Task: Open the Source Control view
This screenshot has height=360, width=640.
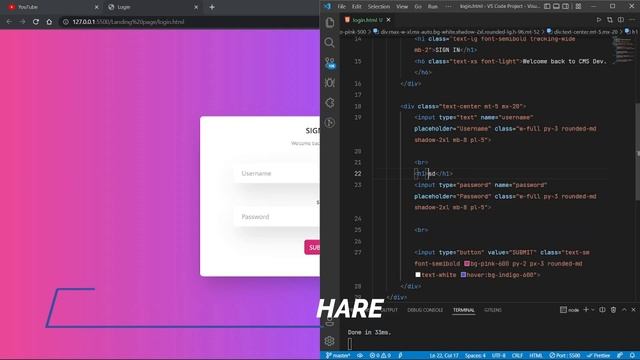Action: [x=330, y=62]
